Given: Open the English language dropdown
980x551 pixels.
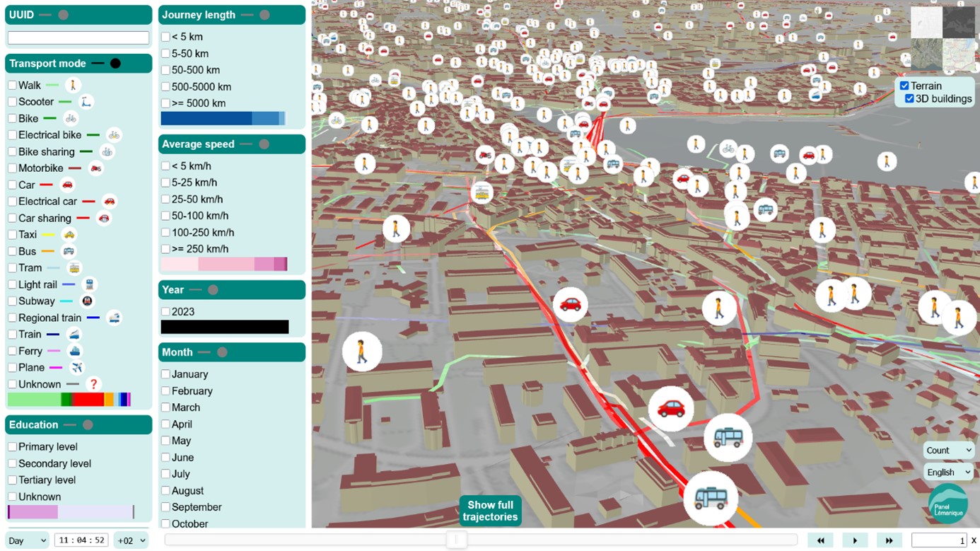Looking at the screenshot, I should [948, 472].
